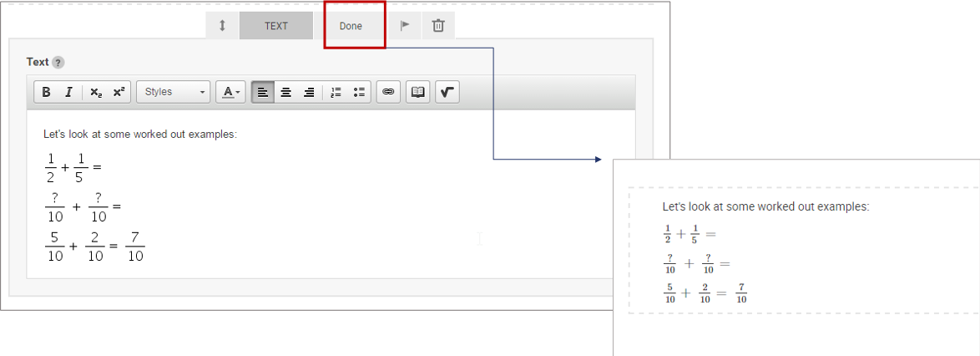Screen dimensions: 980x356
Task: Click the help question mark beside Text
Action: (58, 63)
